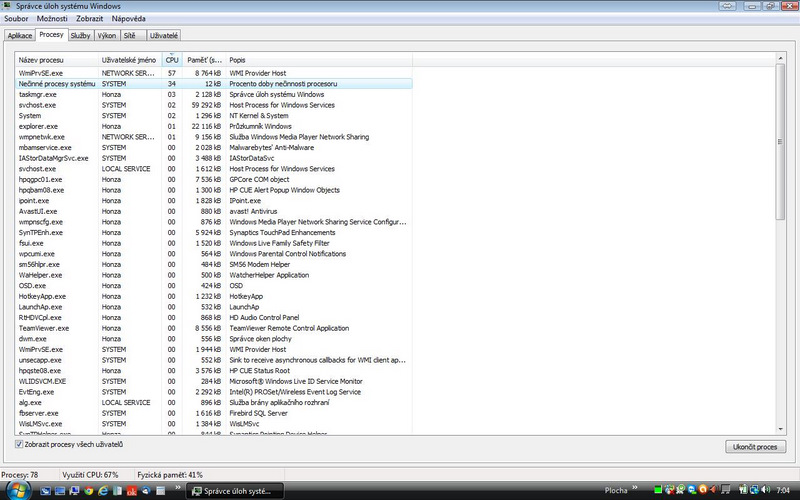This screenshot has width=800, height=500.
Task: Open the Možnosti menu
Action: coord(52,18)
